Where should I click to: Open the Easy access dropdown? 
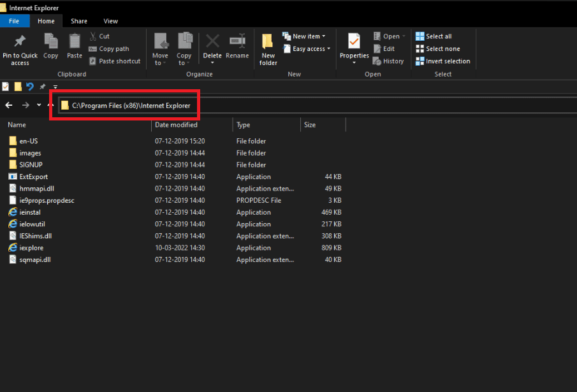click(x=311, y=49)
